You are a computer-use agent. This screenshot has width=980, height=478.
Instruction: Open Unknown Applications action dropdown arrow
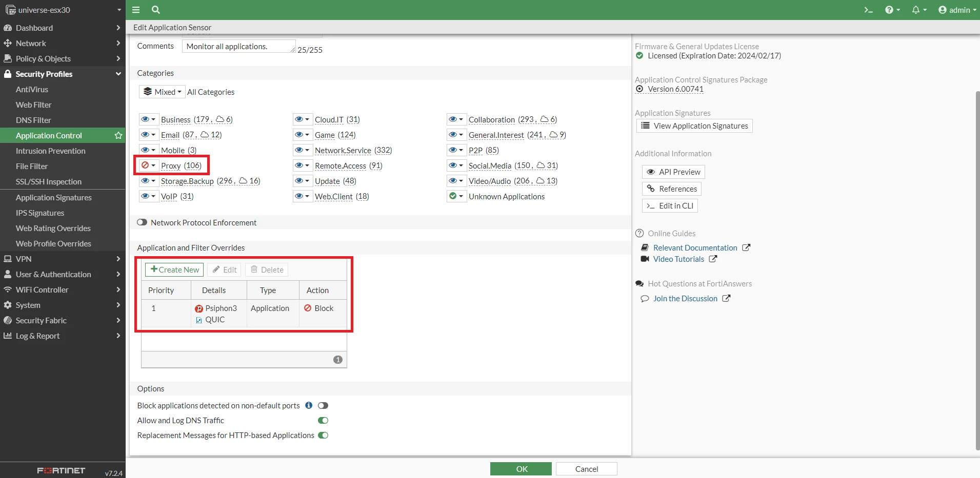coord(461,196)
